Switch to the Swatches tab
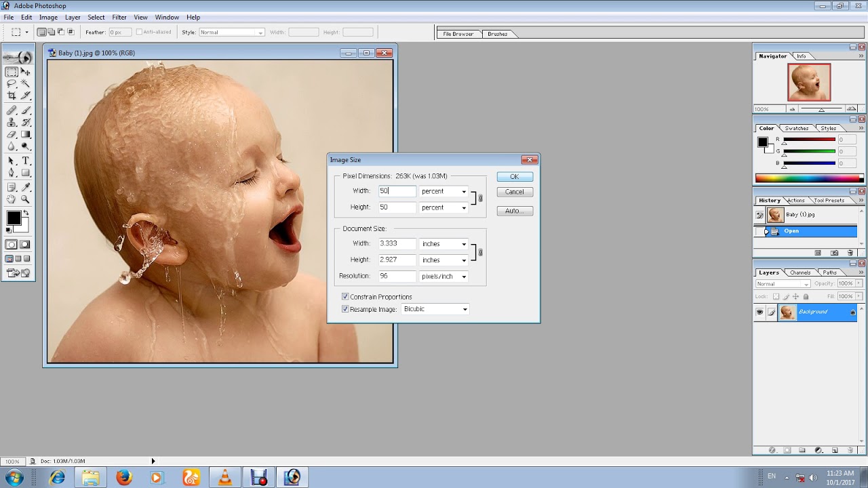This screenshot has height=488, width=868. click(x=797, y=128)
